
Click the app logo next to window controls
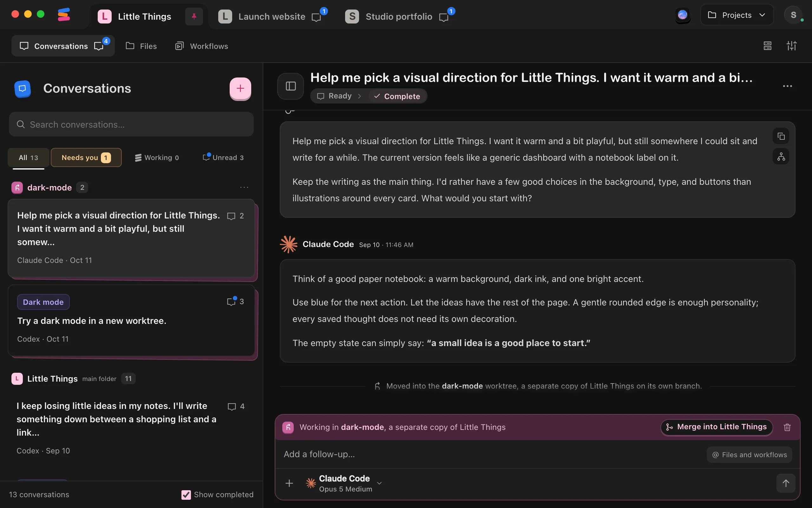pyautogui.click(x=64, y=15)
